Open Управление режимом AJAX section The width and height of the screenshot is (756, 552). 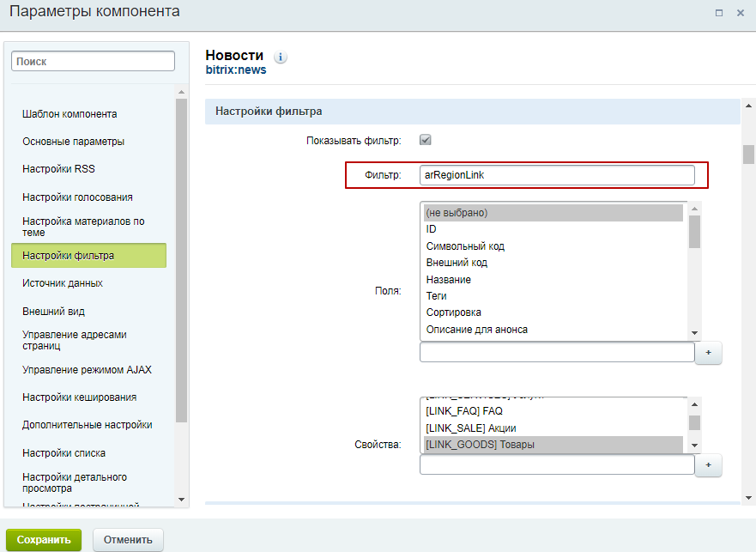pos(87,370)
